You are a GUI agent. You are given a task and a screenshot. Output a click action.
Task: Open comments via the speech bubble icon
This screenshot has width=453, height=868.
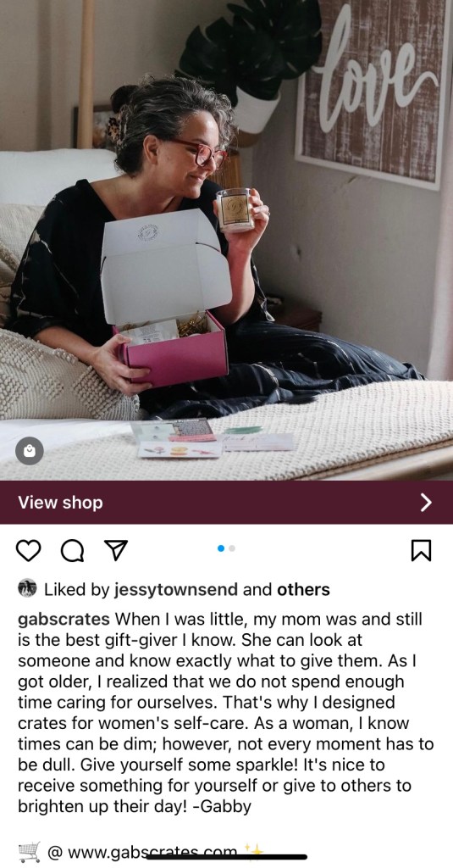[72, 550]
